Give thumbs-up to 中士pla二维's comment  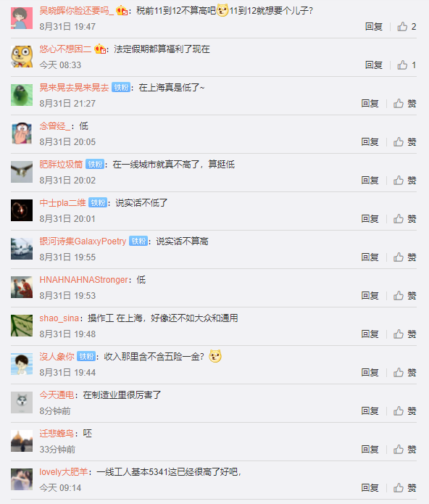[404, 219]
